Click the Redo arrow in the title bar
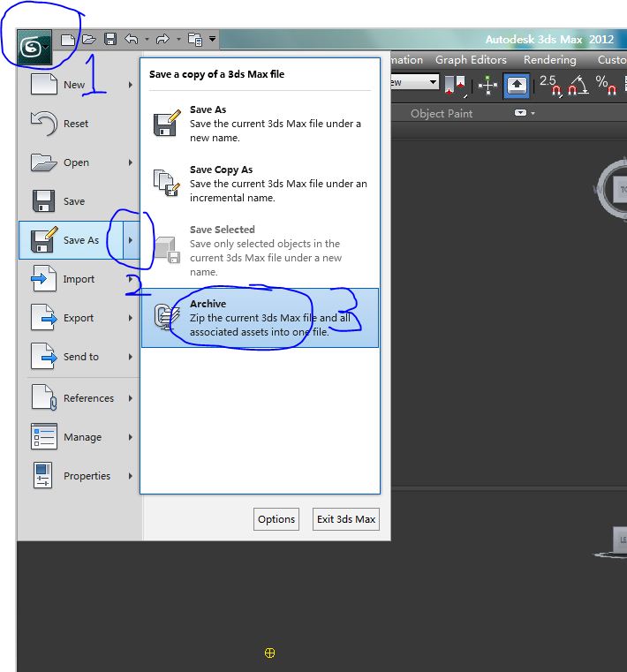 (162, 40)
